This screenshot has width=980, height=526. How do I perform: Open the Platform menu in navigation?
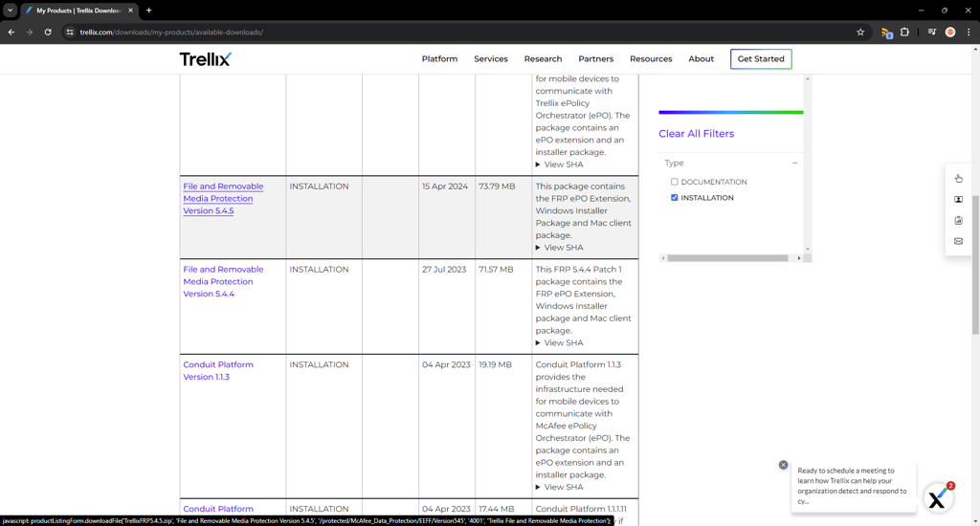tap(439, 59)
